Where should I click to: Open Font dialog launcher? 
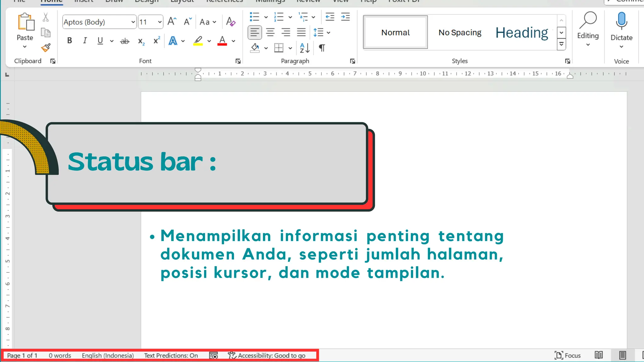(238, 61)
